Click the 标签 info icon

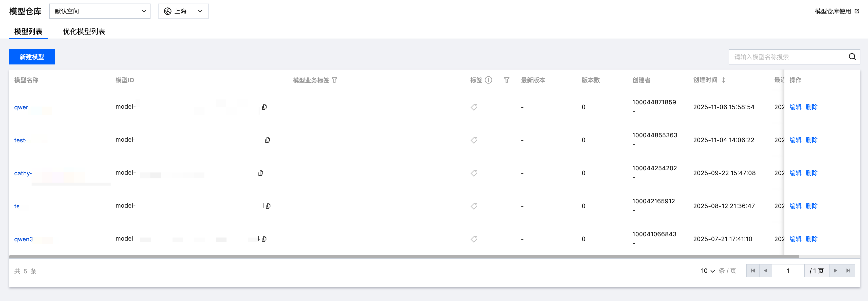(488, 80)
